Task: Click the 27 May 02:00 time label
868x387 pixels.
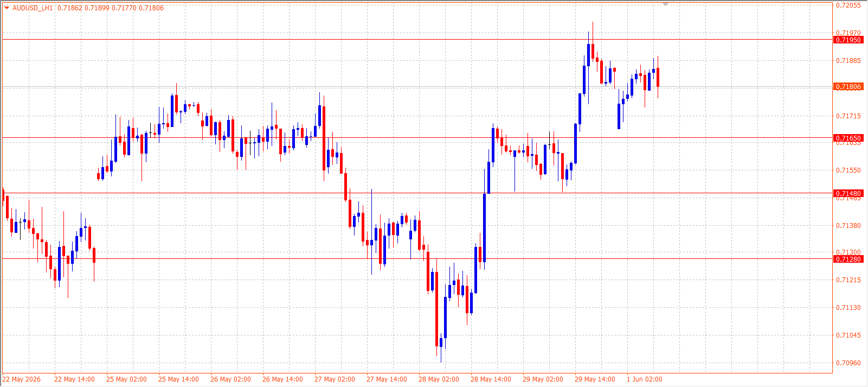Action: 335,379
